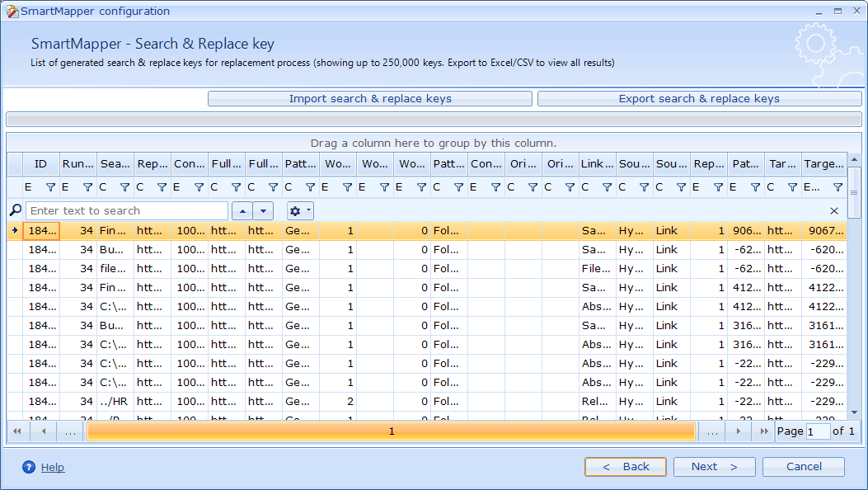This screenshot has width=868, height=490.
Task: Open filter funnel under first Wo... column
Action: tap(347, 188)
